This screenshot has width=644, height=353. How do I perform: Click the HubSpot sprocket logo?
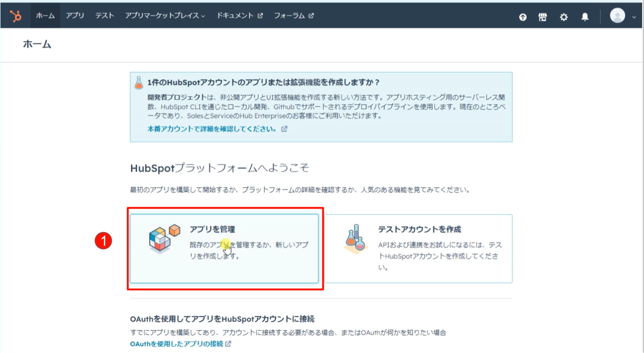(16, 16)
